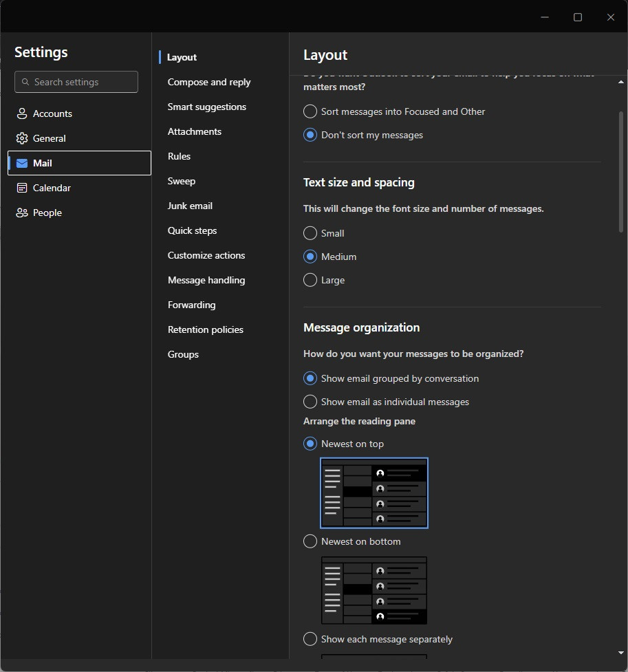Click the Calendar icon in sidebar
628x672 pixels.
[22, 188]
